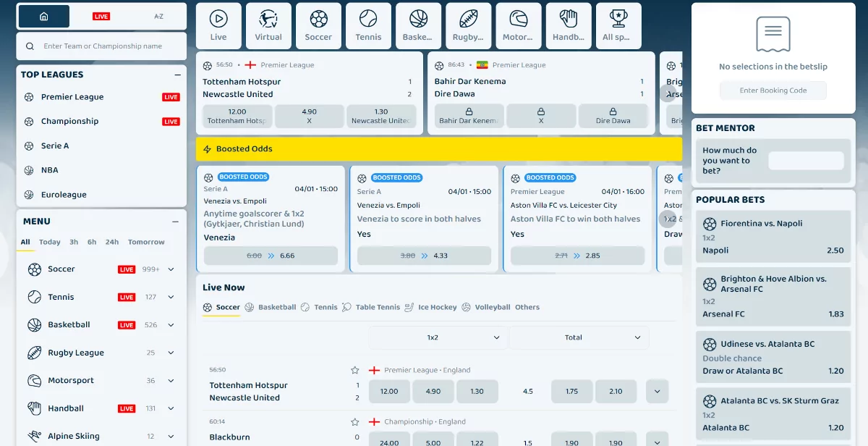
Task: Pick Napoli at 2.50 in Popular Bets
Action: [773, 237]
